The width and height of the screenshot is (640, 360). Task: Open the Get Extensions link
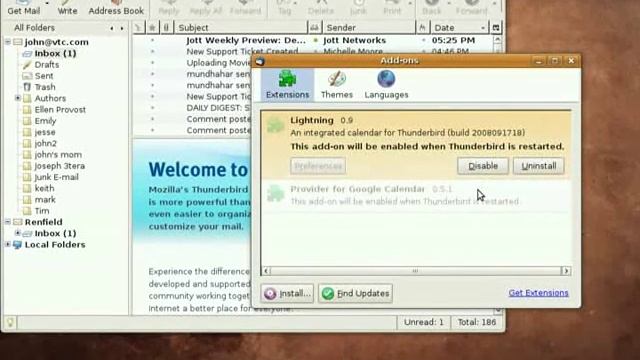click(538, 293)
